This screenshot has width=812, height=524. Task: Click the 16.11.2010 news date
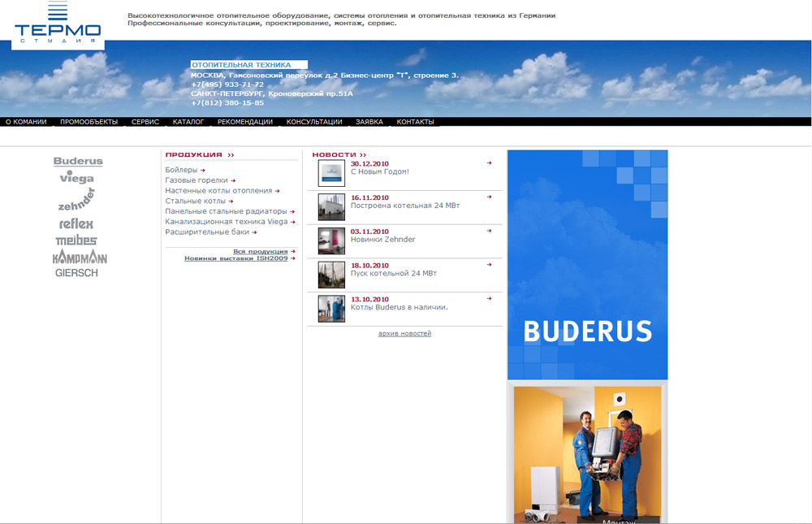369,197
